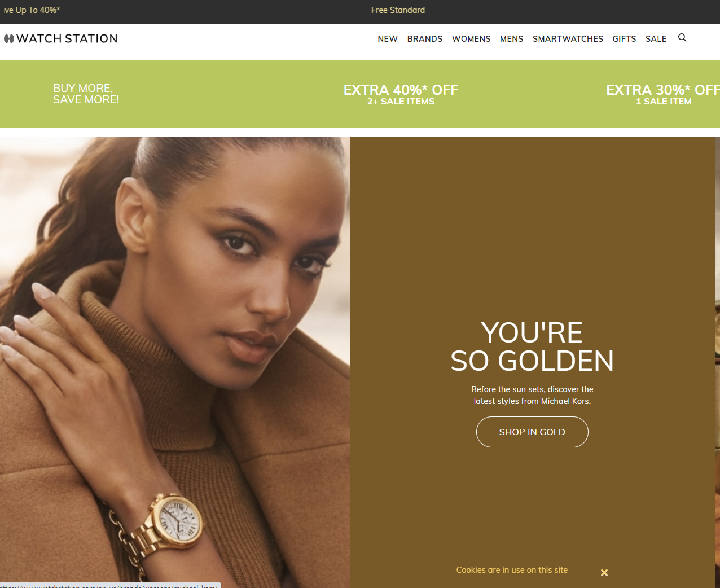Go to SMARTWATCHES section

click(568, 39)
